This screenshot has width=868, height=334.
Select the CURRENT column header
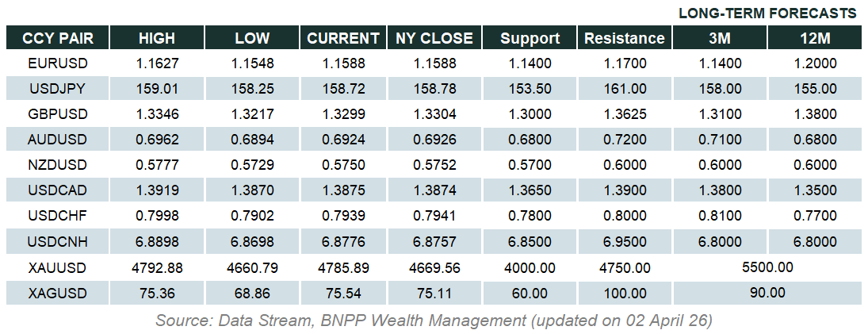(343, 38)
